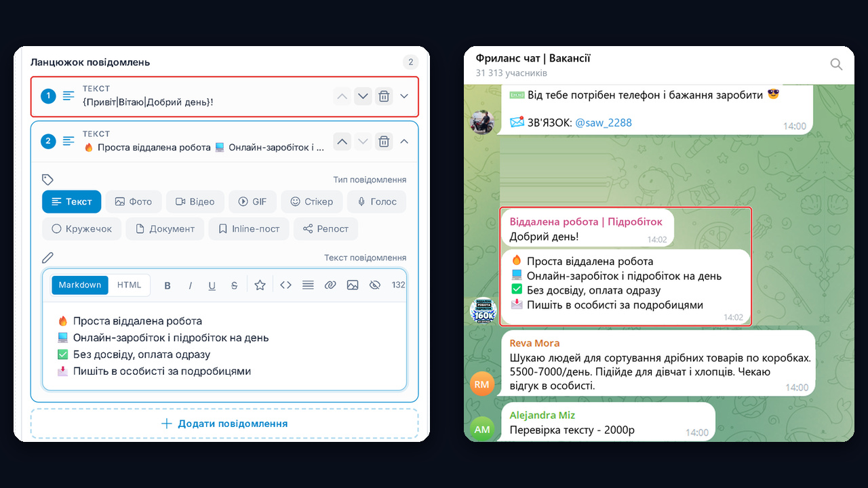Open sender Reva Mora's profile name
Screen dimensions: 868x488
(535, 343)
